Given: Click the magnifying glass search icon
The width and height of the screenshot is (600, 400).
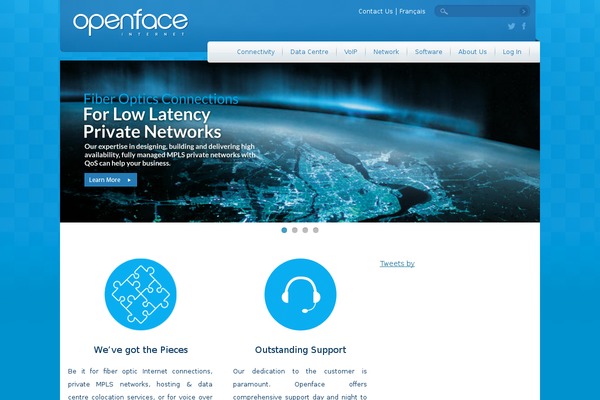Looking at the screenshot, I should pyautogui.click(x=443, y=11).
